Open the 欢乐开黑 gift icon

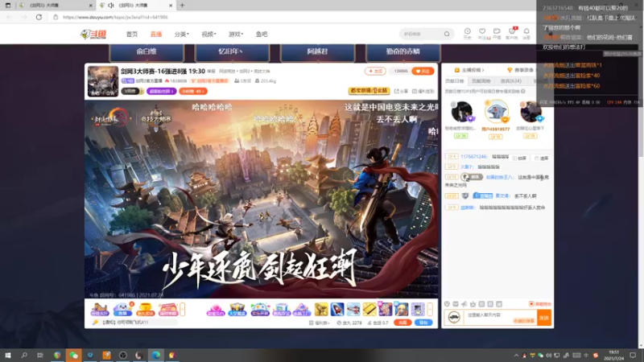[259, 310]
